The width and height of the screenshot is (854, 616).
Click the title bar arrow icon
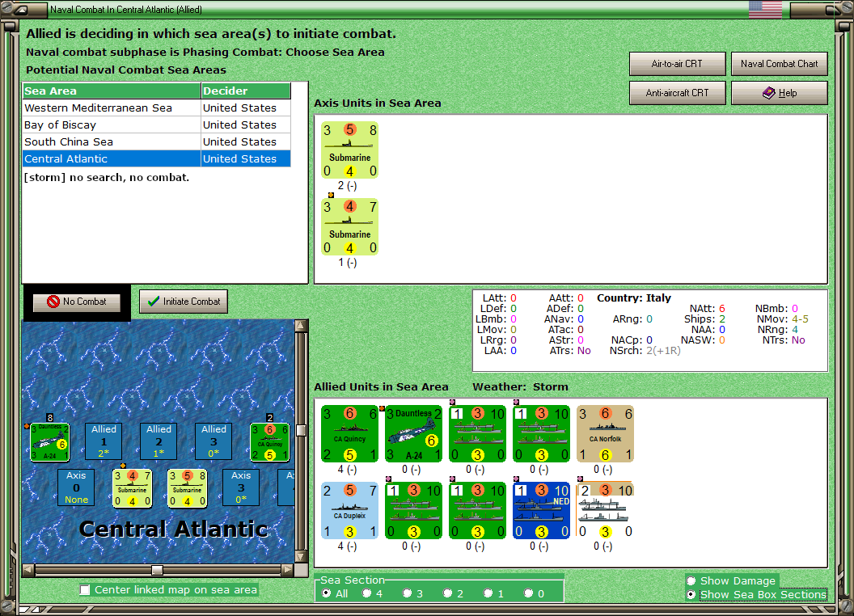click(x=21, y=9)
